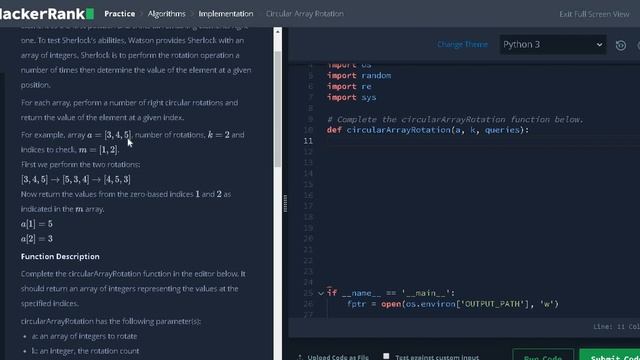The height and width of the screenshot is (360, 640).
Task: Open the Practice breadcrumb
Action: click(120, 13)
